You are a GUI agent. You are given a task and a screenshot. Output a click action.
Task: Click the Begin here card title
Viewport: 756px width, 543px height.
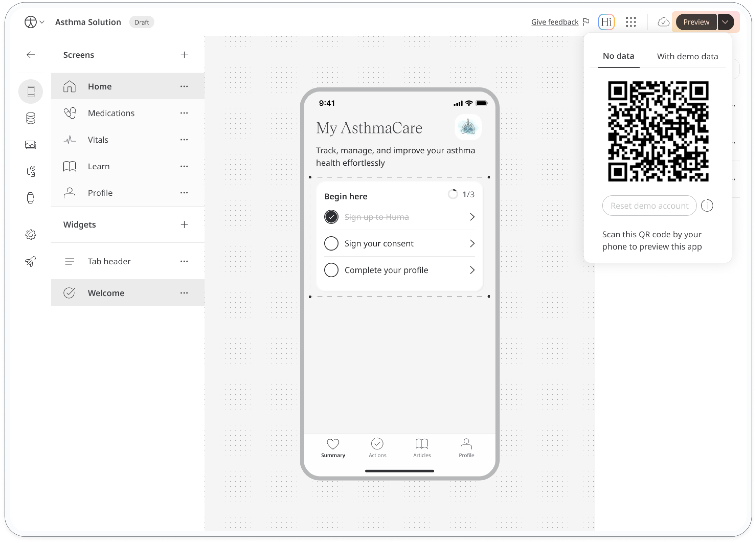tap(346, 196)
